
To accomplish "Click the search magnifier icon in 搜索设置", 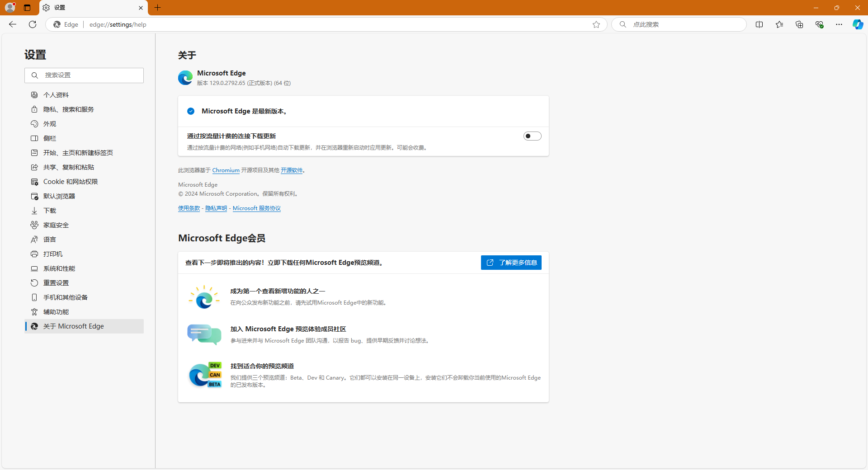I will tap(34, 75).
